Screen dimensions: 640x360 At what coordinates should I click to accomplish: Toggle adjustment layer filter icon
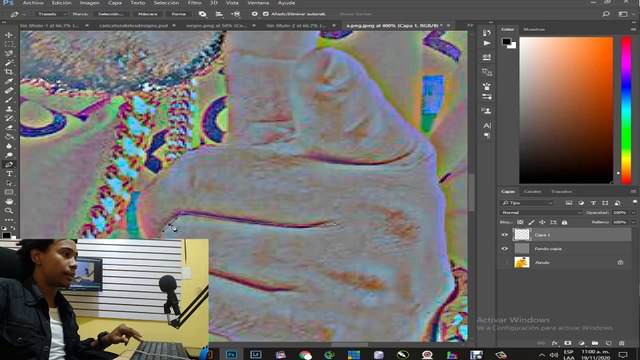581,203
